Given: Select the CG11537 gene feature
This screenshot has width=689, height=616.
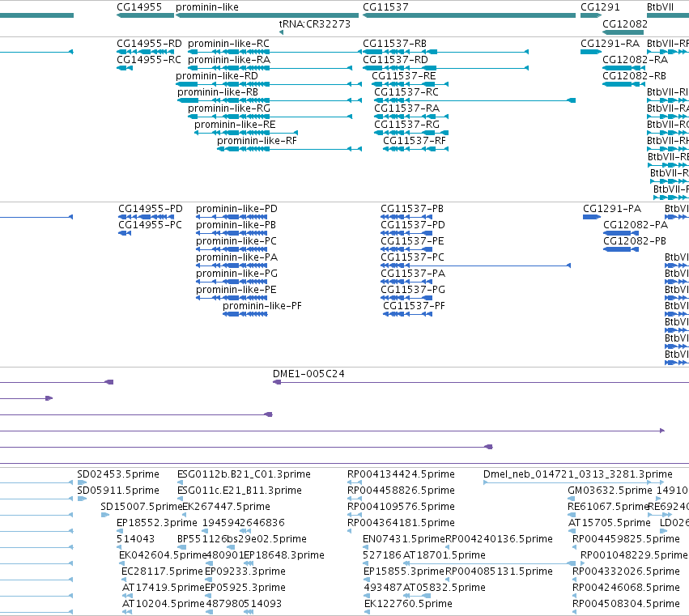Looking at the screenshot, I should click(x=470, y=15).
